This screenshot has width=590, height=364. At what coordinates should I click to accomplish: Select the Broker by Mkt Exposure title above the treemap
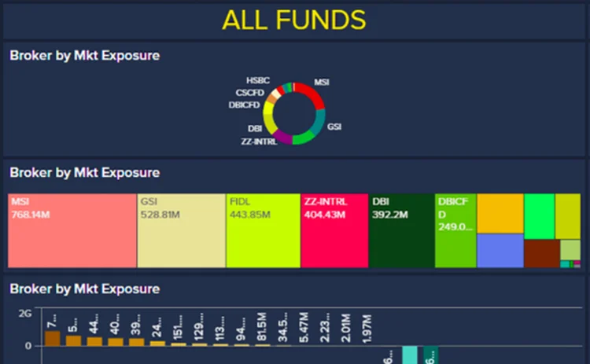(85, 173)
